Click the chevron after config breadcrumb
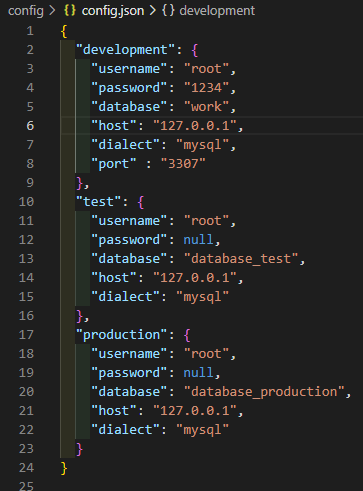The image size is (363, 491). pyautogui.click(x=52, y=10)
